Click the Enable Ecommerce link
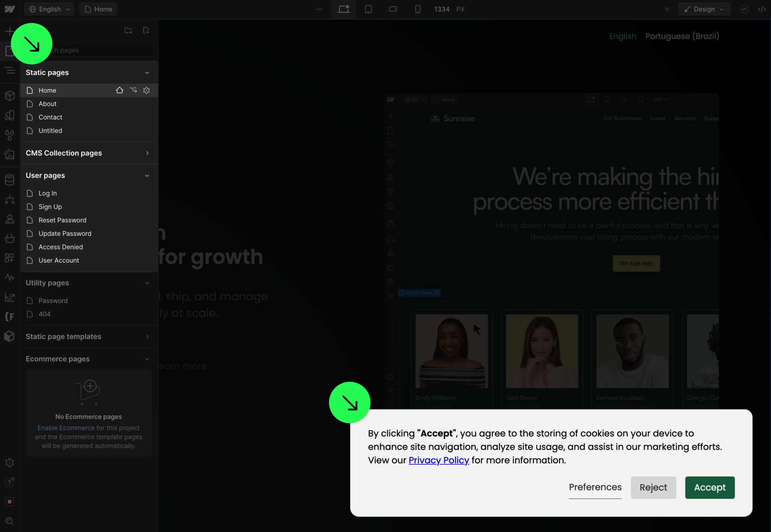This screenshot has width=771, height=532. (x=66, y=428)
